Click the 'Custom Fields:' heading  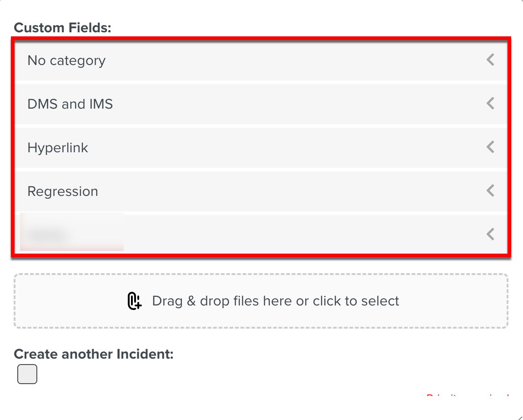[63, 28]
